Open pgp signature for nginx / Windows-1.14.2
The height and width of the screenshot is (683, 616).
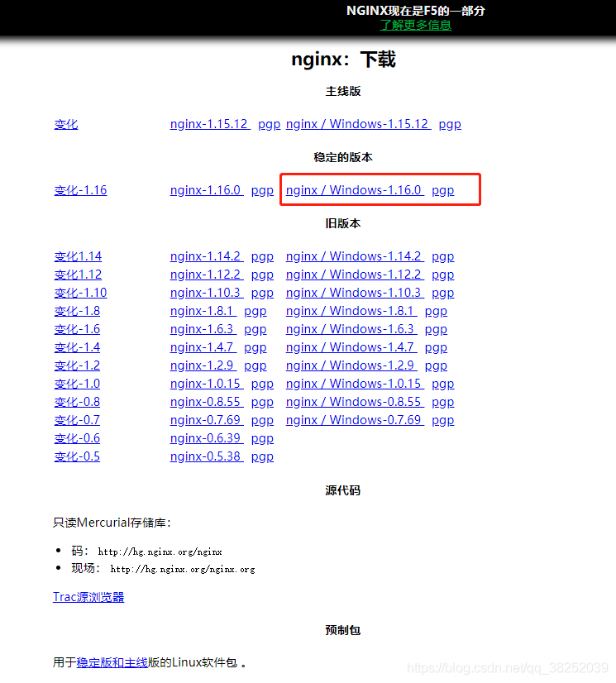[x=442, y=256]
